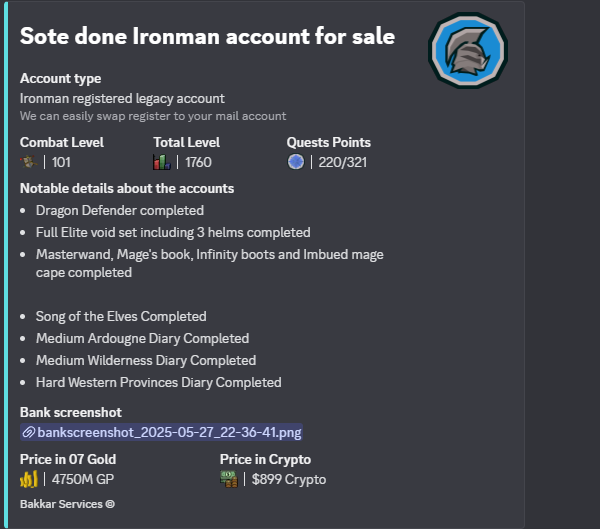Click the blue quest points icon
600x529 pixels.
click(296, 162)
